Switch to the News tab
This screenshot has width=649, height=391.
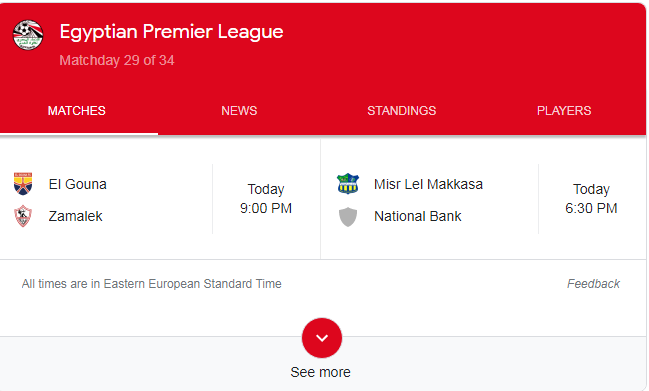click(239, 110)
